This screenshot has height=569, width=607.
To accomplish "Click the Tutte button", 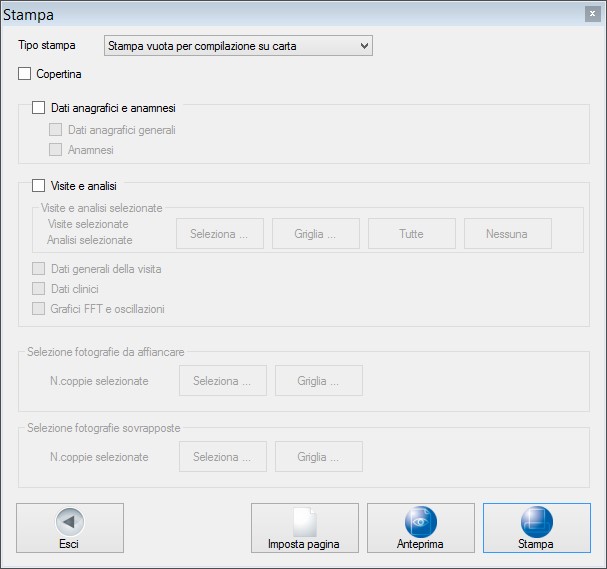I will pos(411,234).
